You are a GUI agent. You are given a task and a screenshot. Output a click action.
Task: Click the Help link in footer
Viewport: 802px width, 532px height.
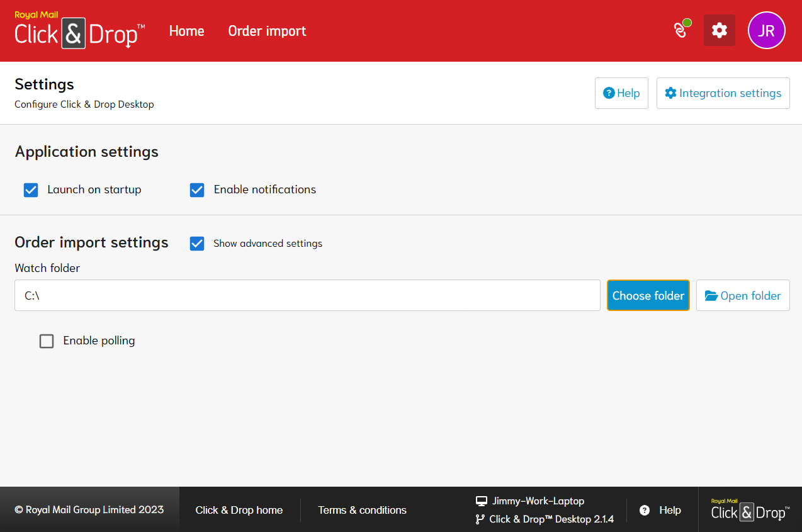click(x=660, y=510)
